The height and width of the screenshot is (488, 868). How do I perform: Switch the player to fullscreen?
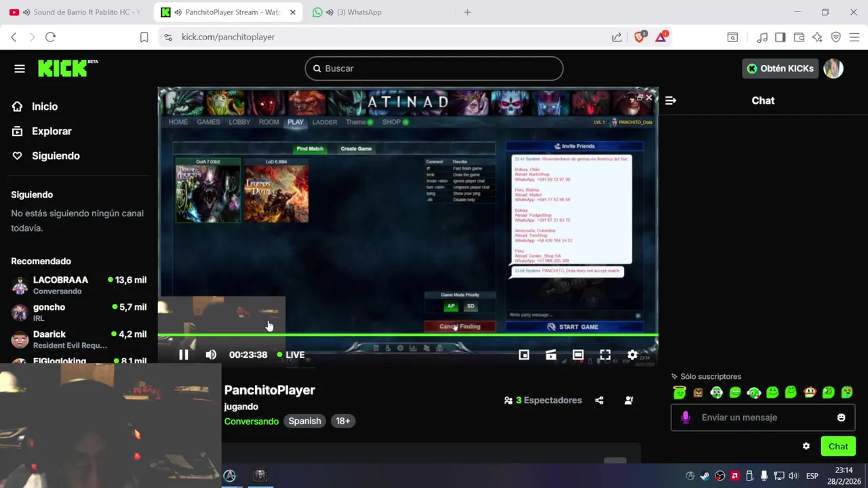(x=605, y=354)
